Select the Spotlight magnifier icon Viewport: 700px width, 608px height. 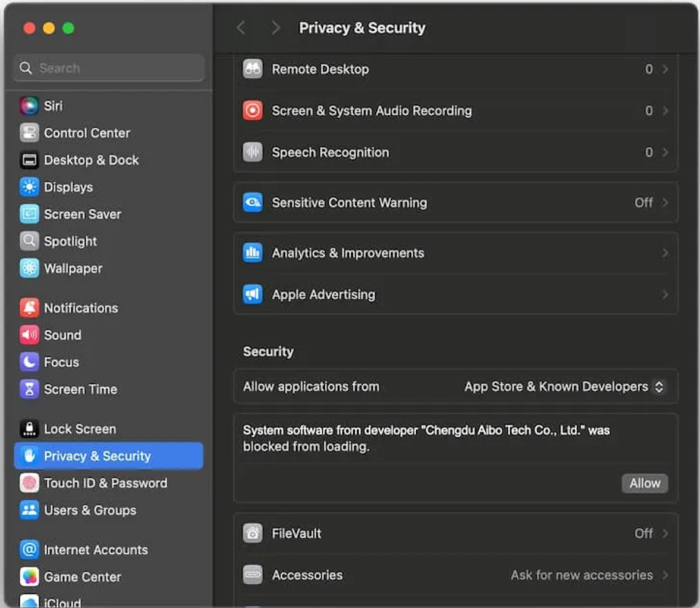tap(29, 241)
